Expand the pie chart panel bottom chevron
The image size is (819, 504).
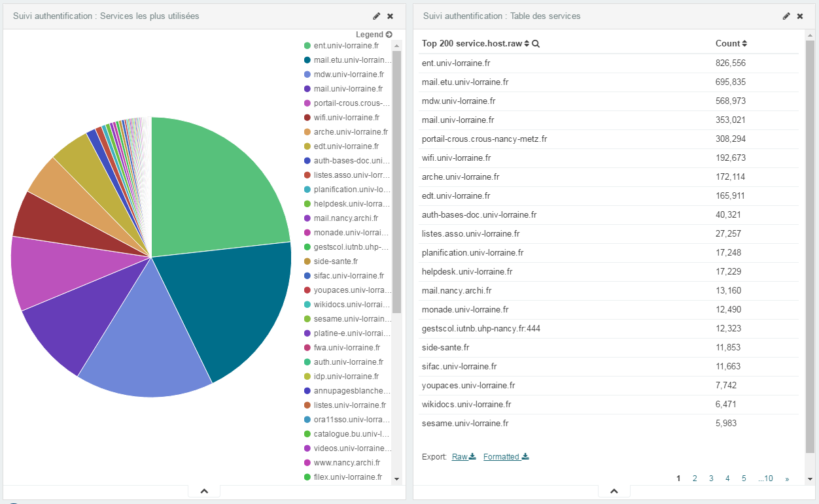pos(203,491)
